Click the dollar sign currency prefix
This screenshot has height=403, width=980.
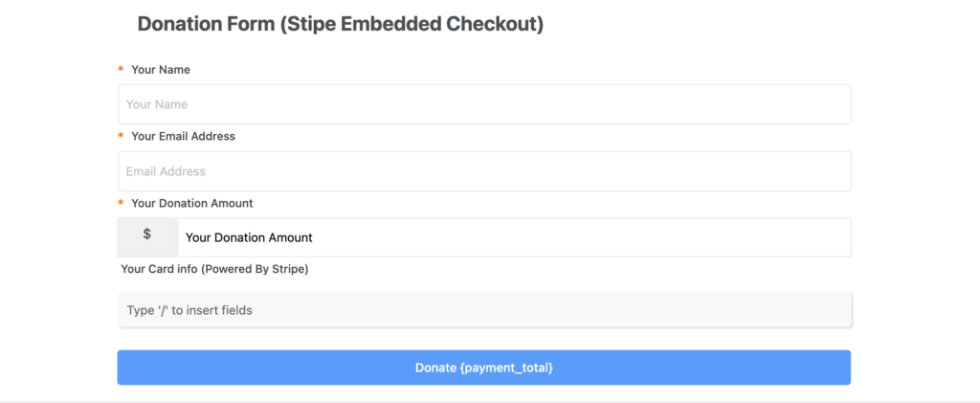[x=147, y=235]
